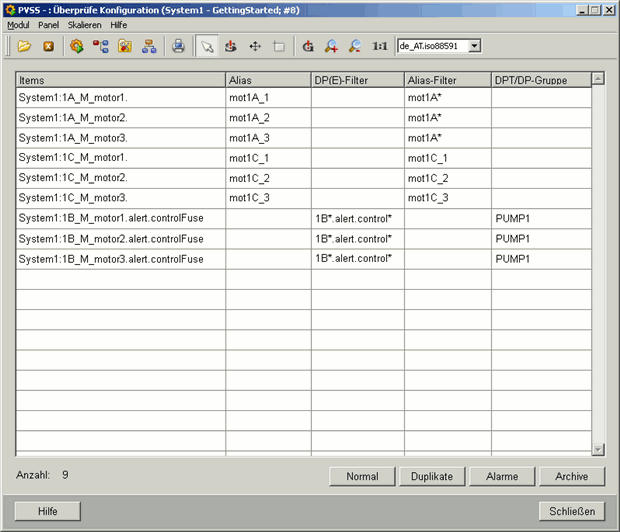Click the Hilfe button at bottom left
This screenshot has width=620, height=532.
click(47, 511)
